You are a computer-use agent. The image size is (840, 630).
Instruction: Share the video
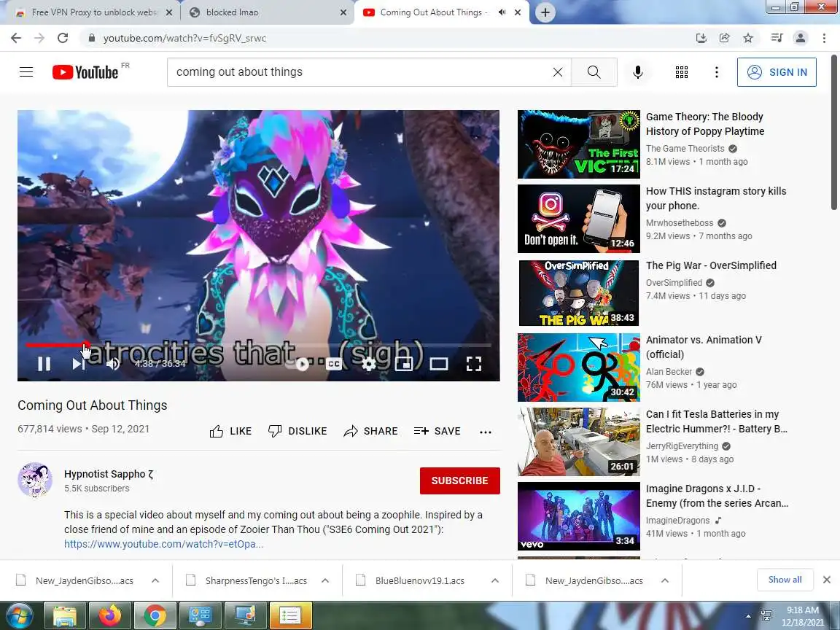[x=370, y=431]
